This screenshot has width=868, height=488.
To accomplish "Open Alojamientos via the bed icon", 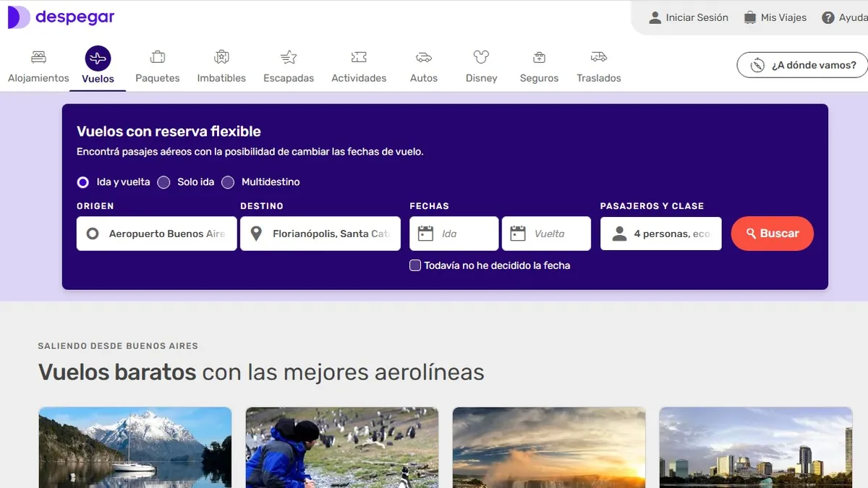I will (x=38, y=57).
